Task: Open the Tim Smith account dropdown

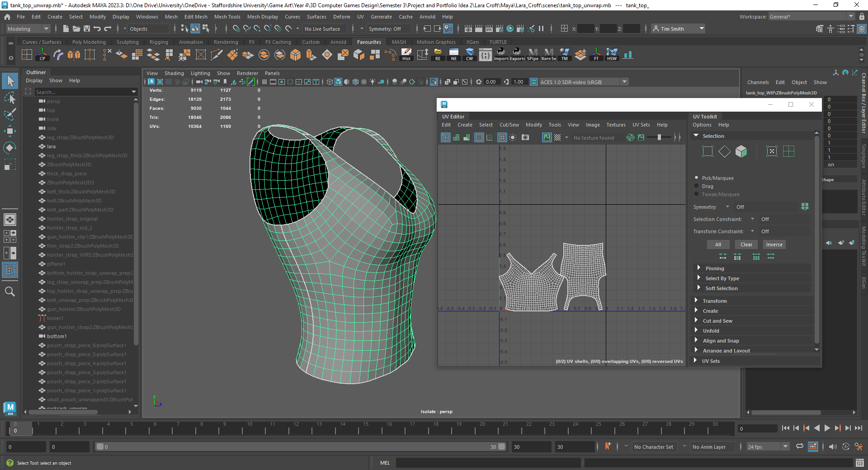Action: coord(678,28)
